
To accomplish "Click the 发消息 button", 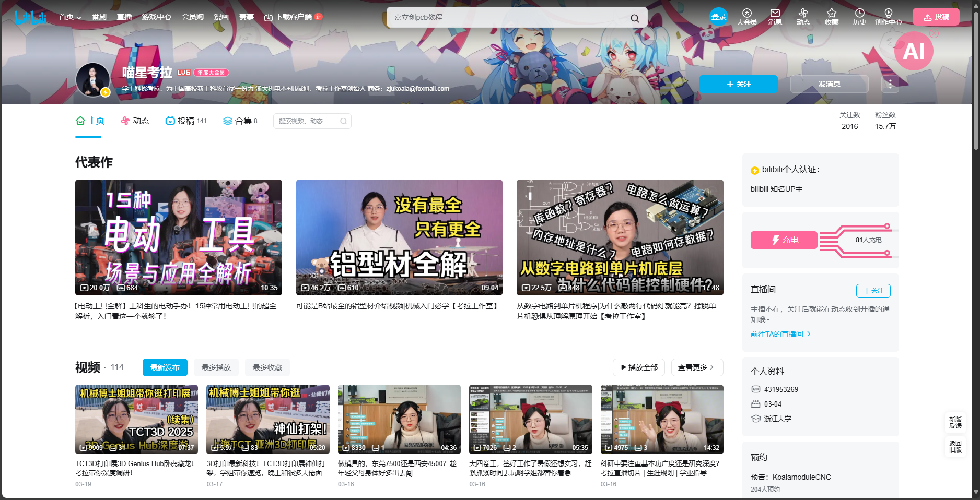I will [829, 84].
